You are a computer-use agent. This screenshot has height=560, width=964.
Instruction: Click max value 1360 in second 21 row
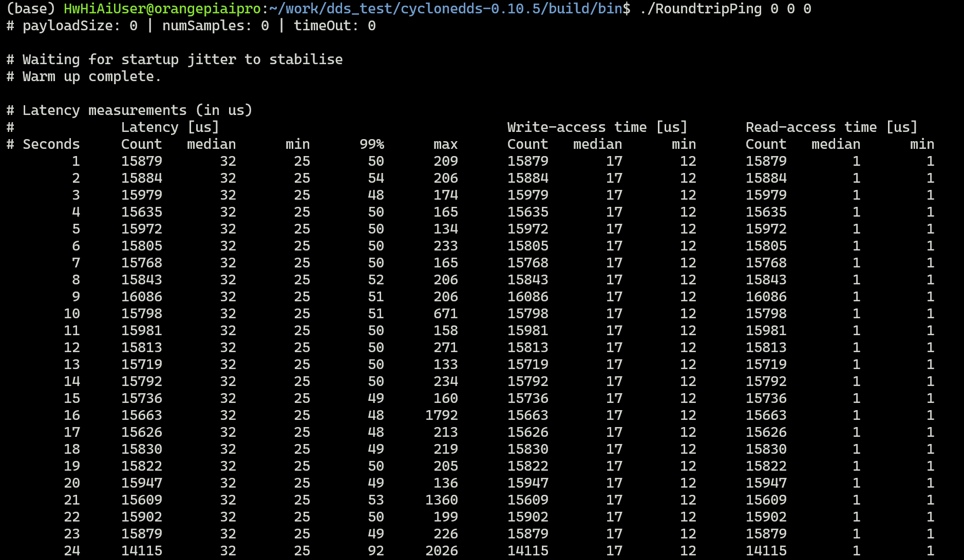point(442,500)
